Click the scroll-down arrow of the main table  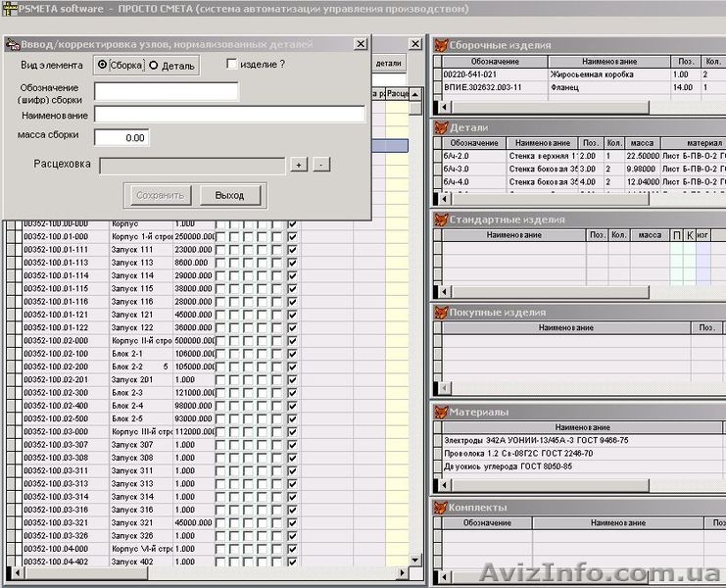pyautogui.click(x=414, y=562)
